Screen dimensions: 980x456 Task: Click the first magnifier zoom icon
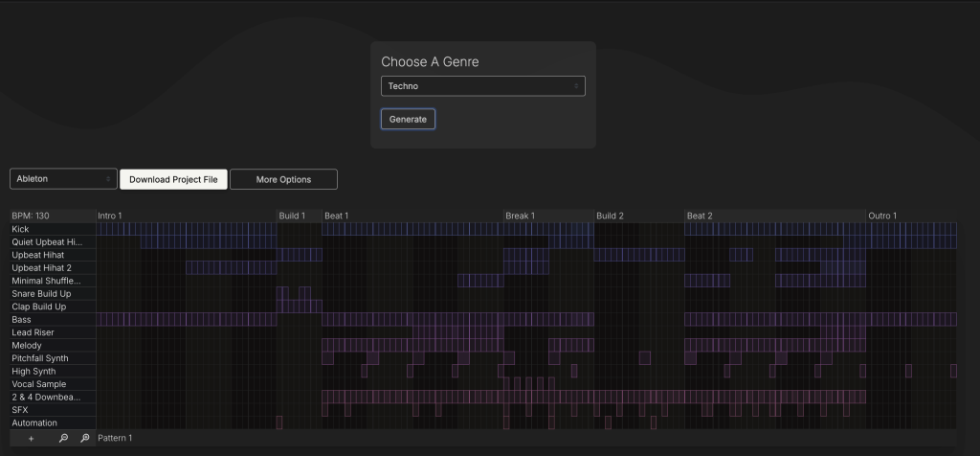tap(63, 438)
